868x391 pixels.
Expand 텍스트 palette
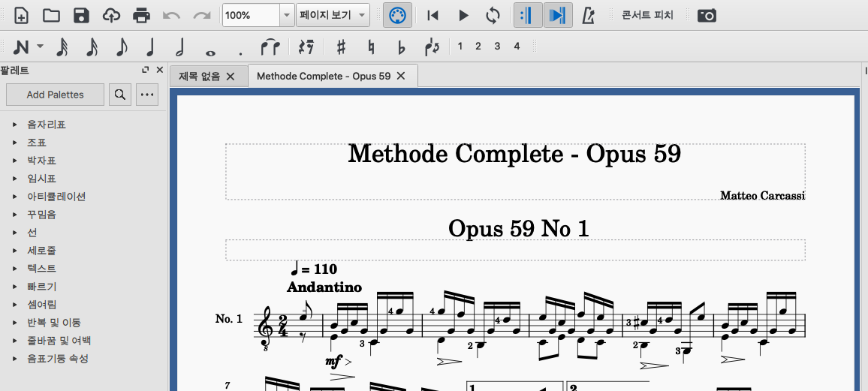point(16,269)
